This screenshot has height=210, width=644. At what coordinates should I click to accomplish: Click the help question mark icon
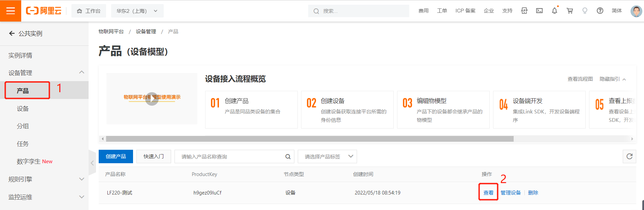point(600,11)
